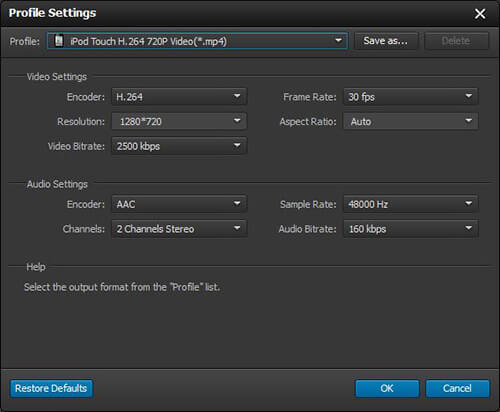Click the "Audio Settings" section heading
This screenshot has width=500, height=412.
tap(57, 184)
